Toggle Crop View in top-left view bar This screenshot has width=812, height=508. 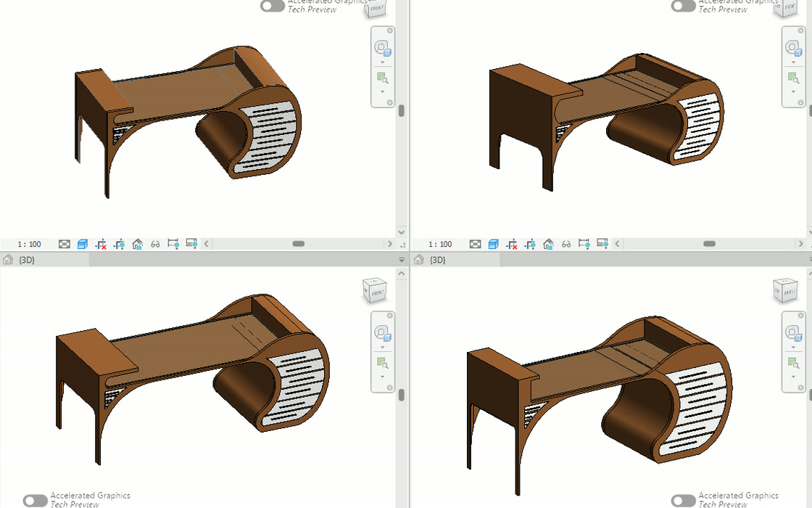(x=101, y=244)
